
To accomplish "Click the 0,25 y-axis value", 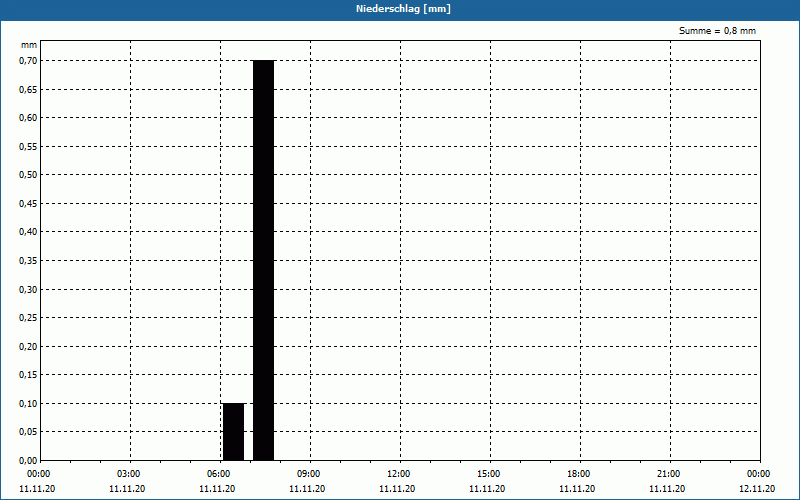I will 28,318.
